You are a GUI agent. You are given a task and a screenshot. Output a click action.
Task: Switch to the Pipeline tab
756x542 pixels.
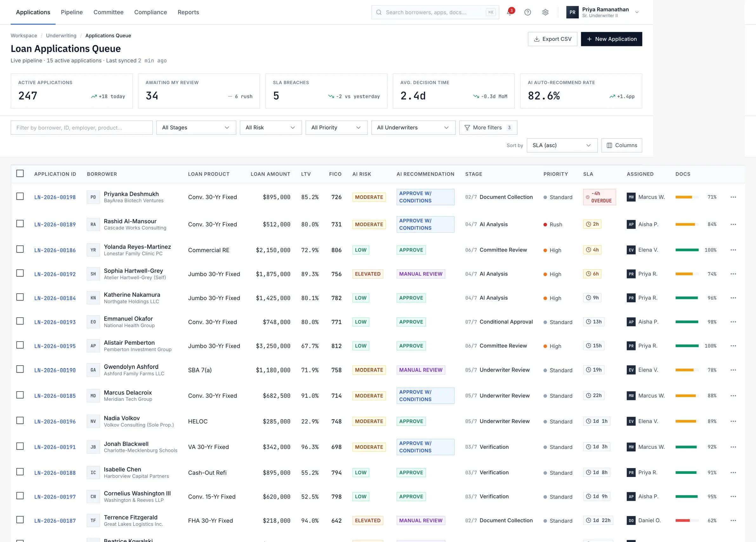72,12
